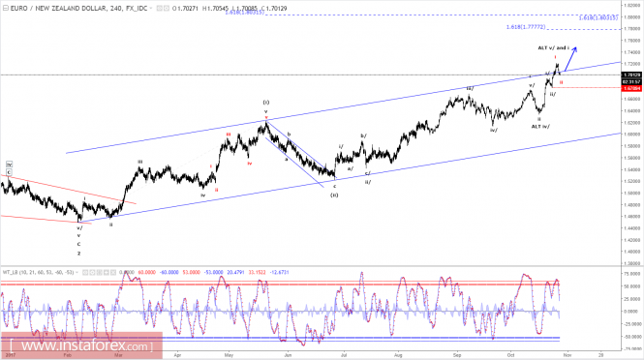
Task: Hide the main EUR/NZD series with eye icon
Action: pos(160,8)
